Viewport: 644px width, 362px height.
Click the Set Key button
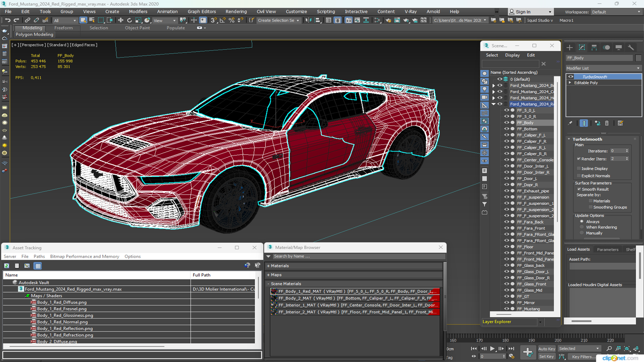pos(546,357)
